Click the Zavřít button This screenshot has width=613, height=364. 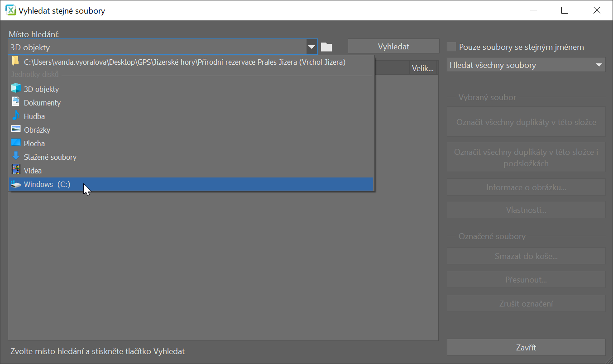(526, 348)
